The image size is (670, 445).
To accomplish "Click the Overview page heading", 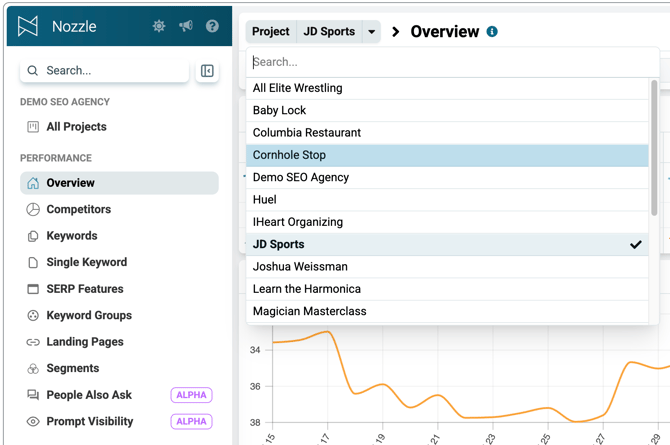I will (445, 32).
